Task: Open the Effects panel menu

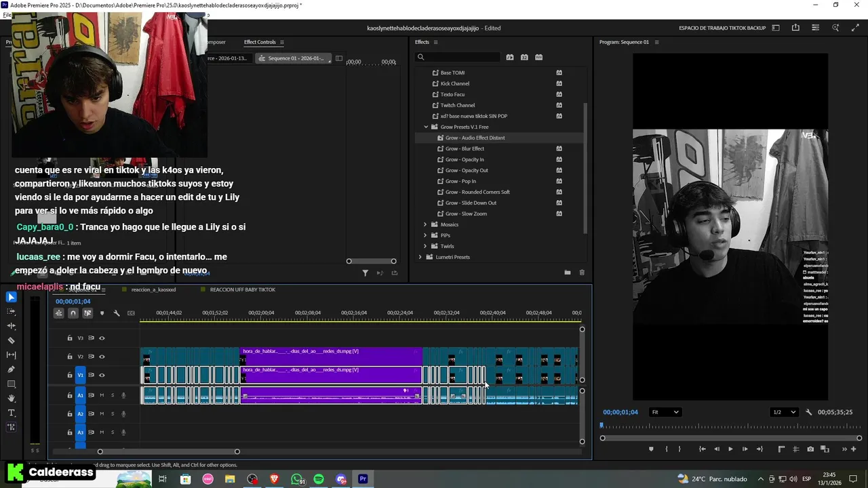Action: pyautogui.click(x=436, y=42)
